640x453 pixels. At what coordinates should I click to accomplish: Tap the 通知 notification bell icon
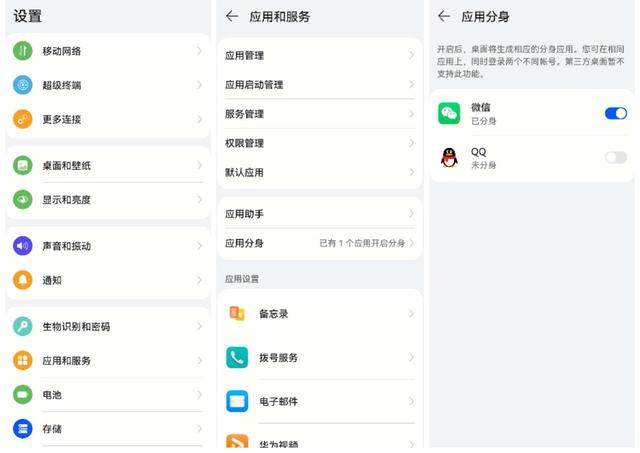tap(23, 280)
